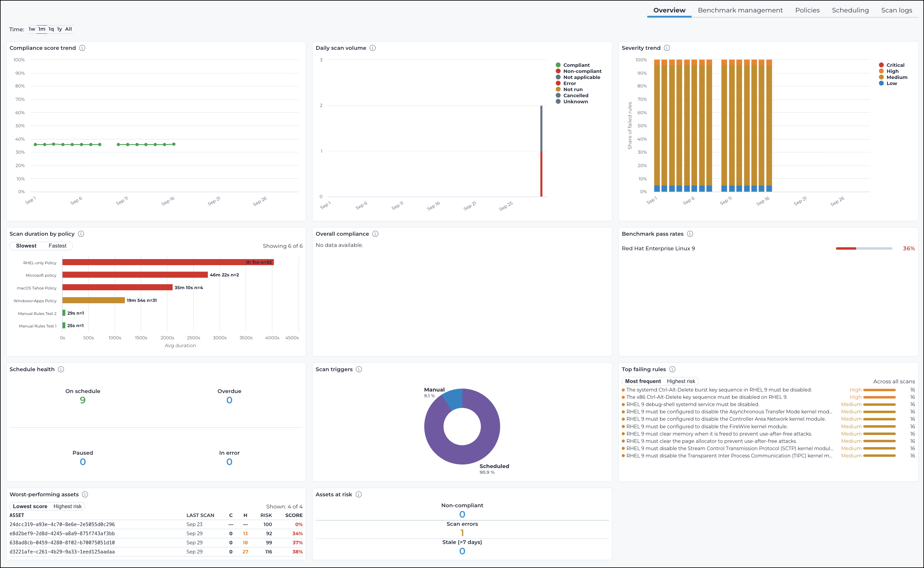Screen dimensions: 924x568
Task: Set time range to 1q
Action: click(x=51, y=29)
